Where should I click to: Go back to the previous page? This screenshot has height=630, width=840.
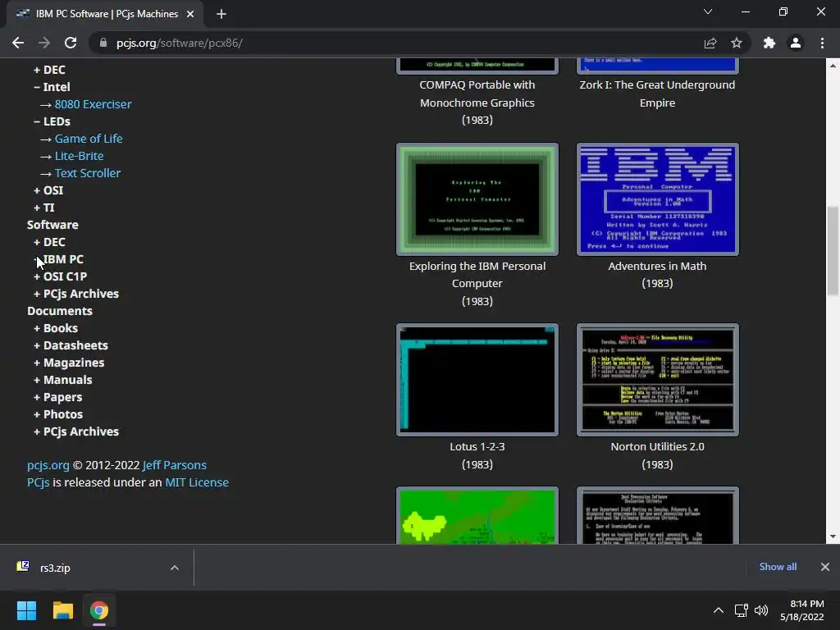[x=18, y=43]
